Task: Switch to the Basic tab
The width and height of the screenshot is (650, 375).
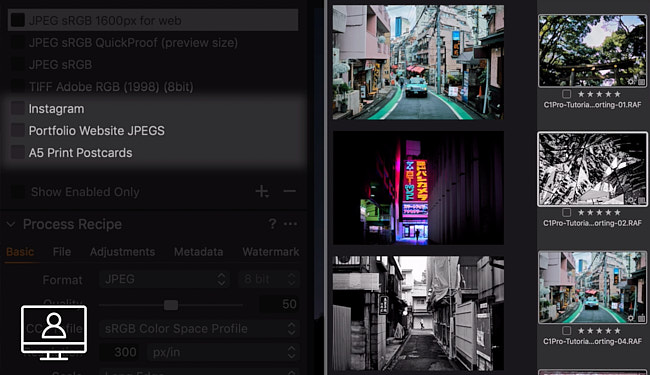Action: (x=20, y=252)
